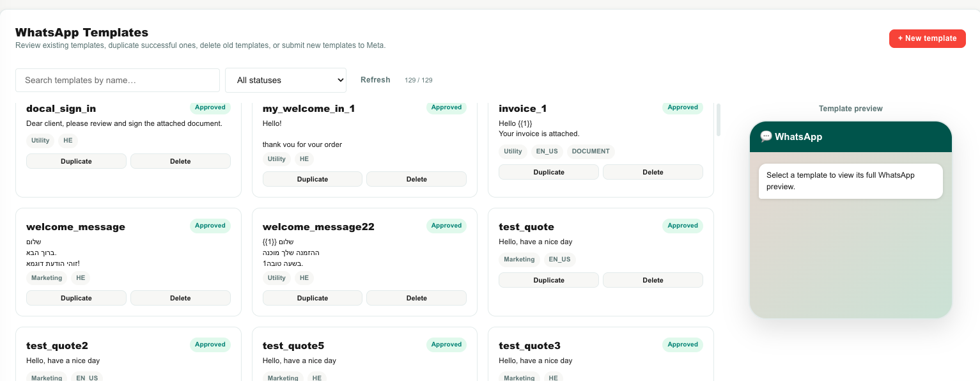The image size is (980, 381).
Task: Focus the search templates by name field
Action: pos(118,80)
